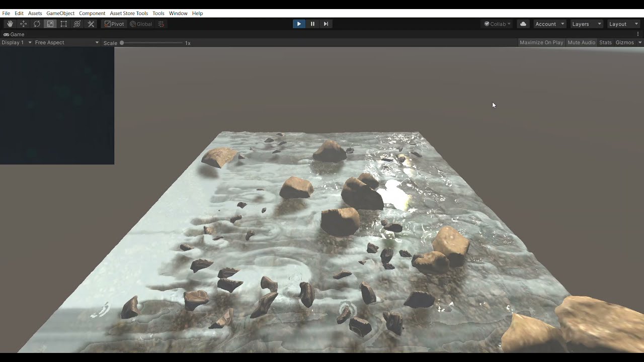644x362 pixels.
Task: Open Cloud services panel
Action: coord(523,24)
